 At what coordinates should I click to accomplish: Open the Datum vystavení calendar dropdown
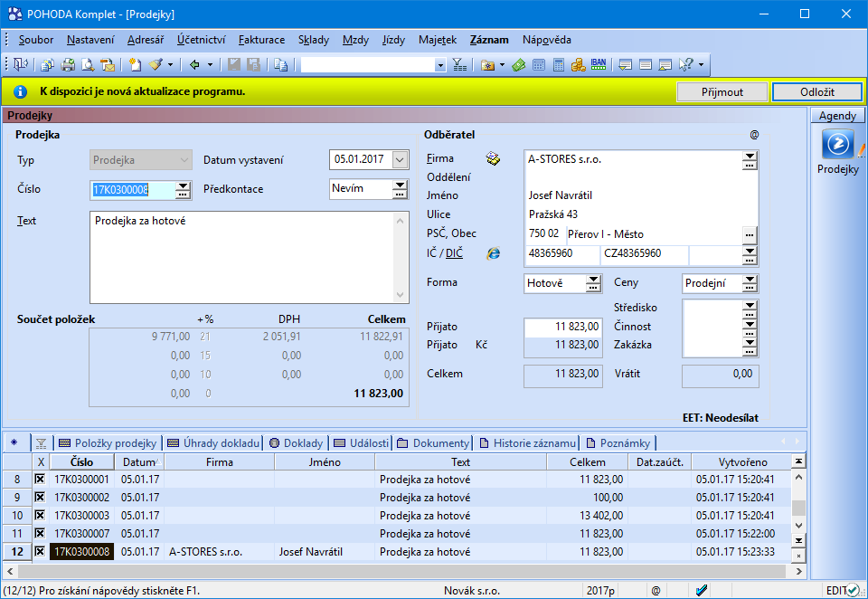(x=400, y=159)
